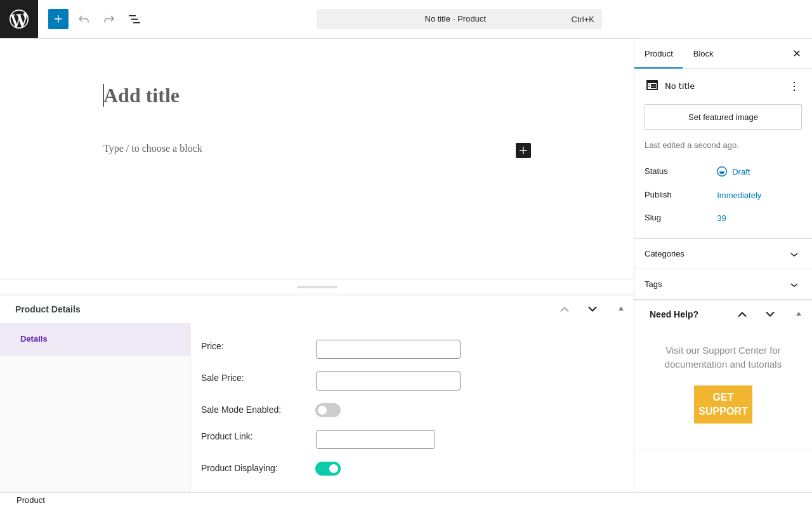Switch to the Block tab

tap(703, 54)
